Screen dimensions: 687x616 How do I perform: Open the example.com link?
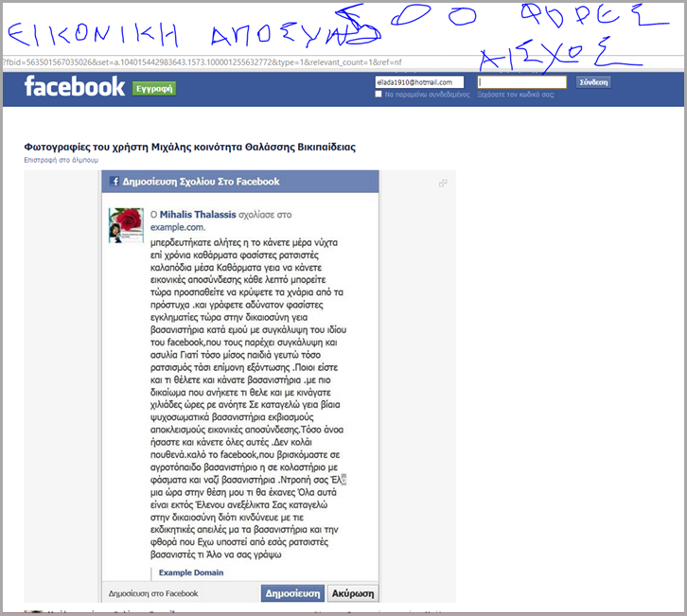178,227
